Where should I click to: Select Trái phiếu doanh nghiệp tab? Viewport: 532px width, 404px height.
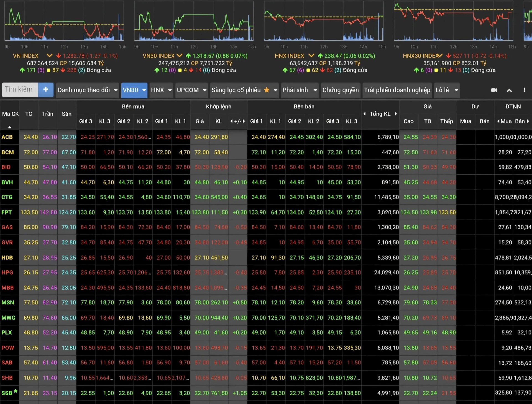pyautogui.click(x=397, y=90)
